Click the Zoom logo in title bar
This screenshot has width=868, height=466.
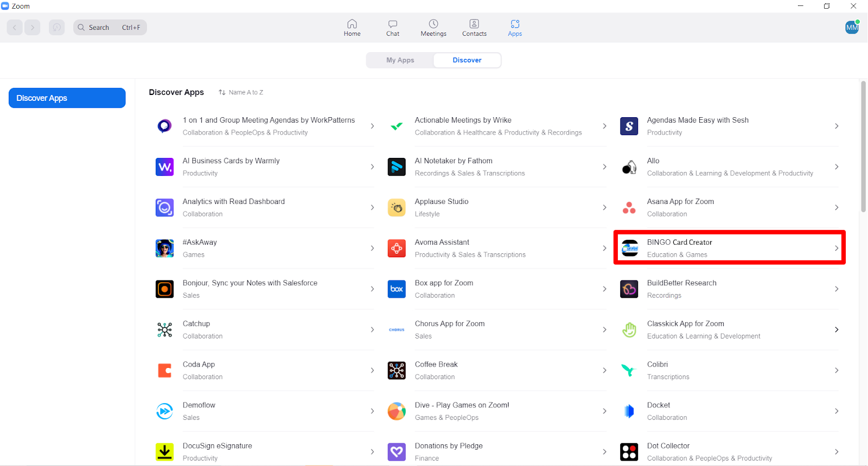click(5, 6)
